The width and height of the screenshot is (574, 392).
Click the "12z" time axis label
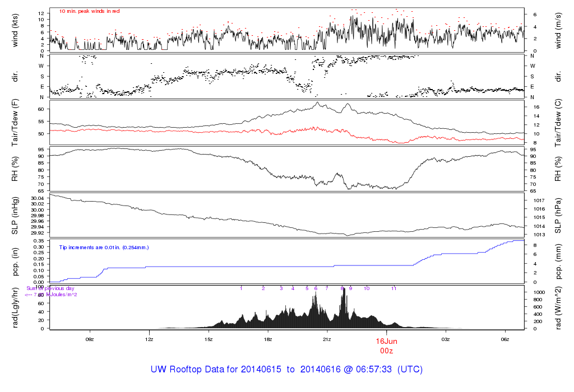[149, 339]
